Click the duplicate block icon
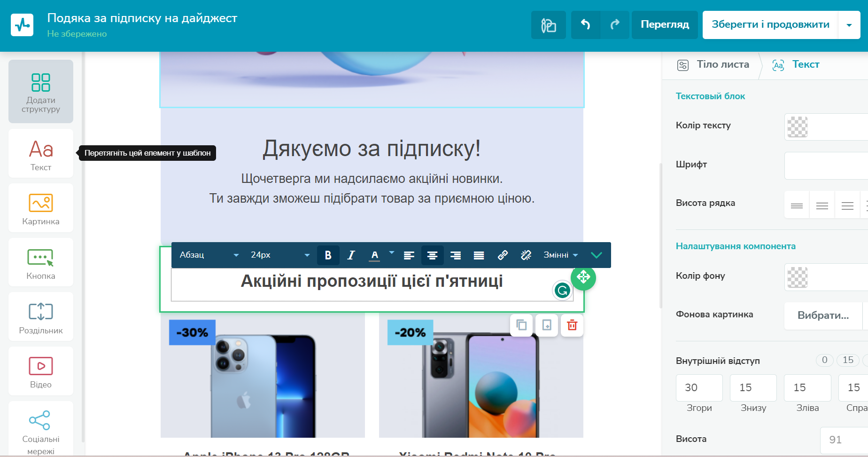Screen dimensions: 868x457 [x=521, y=325]
